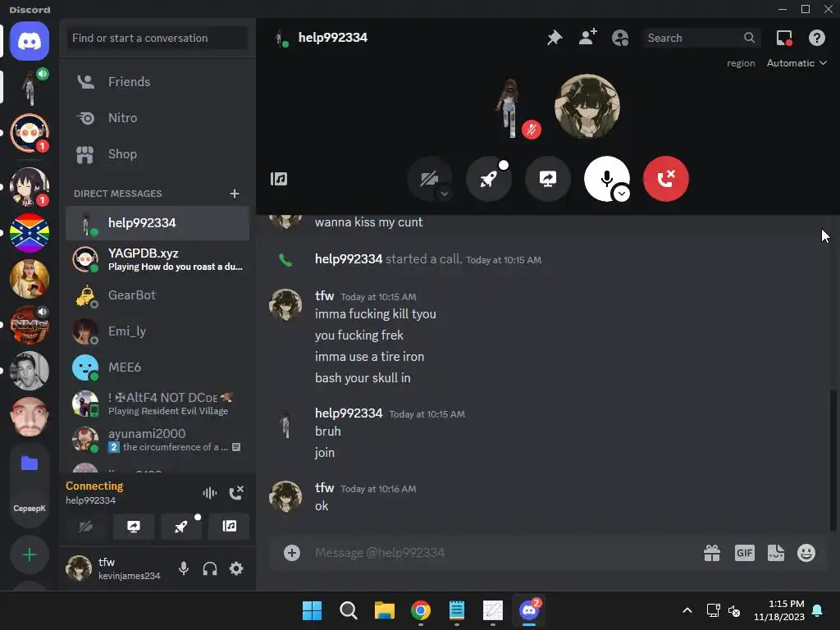Show hidden icons tray chevron

click(x=687, y=610)
